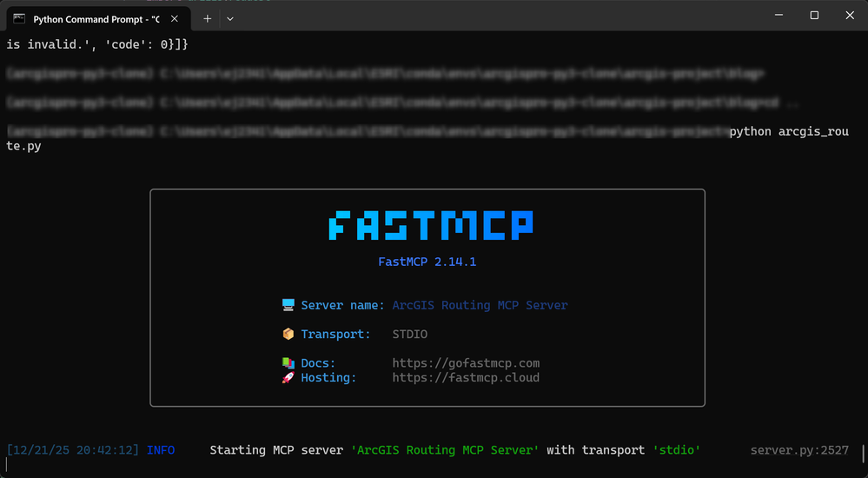
Task: Select the 'ArcGIS Routing MCP Server' name value
Action: [x=480, y=305]
